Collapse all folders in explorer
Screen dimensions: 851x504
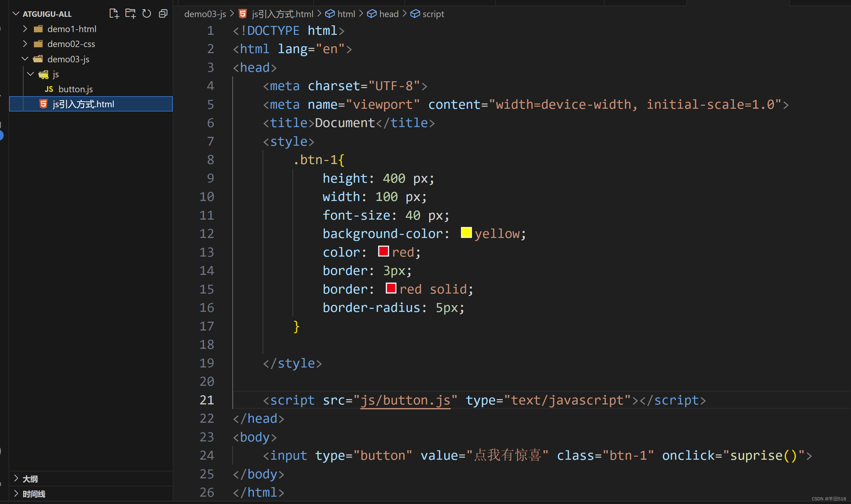[x=163, y=13]
